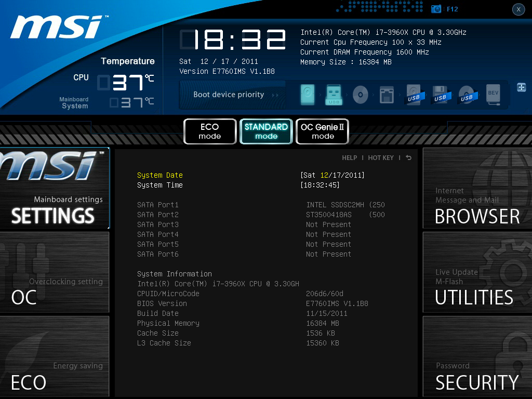Enable OC Genie II mode
The image size is (532, 399).
click(322, 131)
